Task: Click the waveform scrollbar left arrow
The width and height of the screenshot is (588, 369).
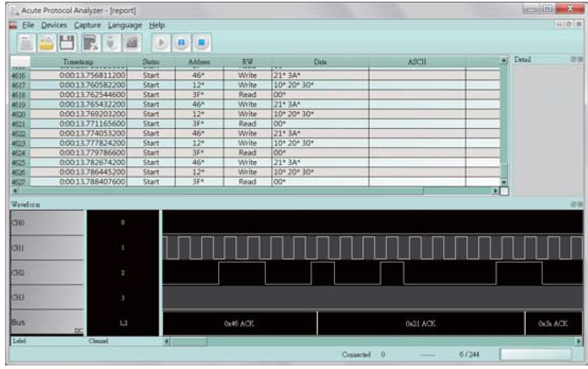Action: pyautogui.click(x=167, y=341)
